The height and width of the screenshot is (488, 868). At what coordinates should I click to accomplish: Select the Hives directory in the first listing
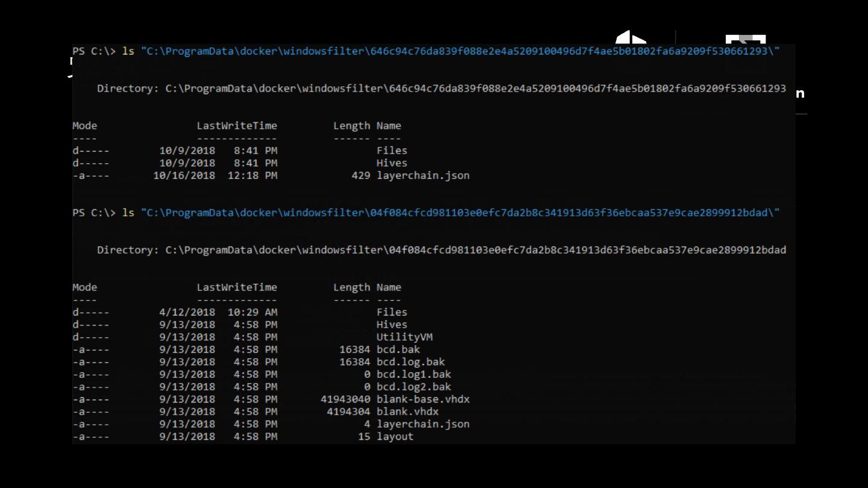392,163
